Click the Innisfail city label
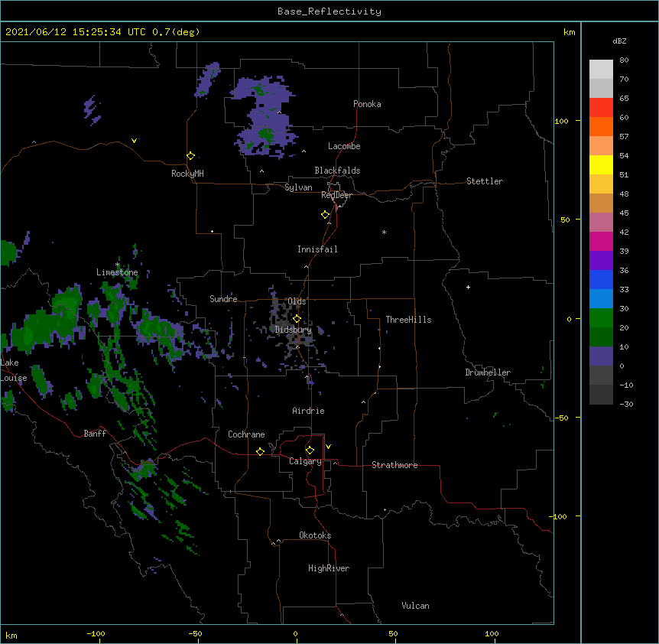 click(317, 249)
